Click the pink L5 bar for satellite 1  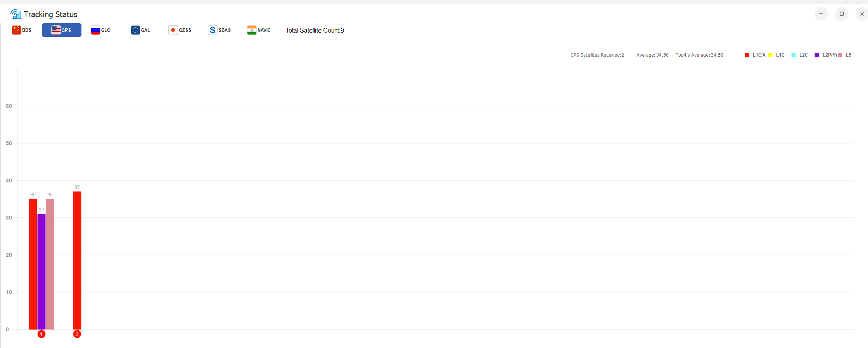click(x=50, y=264)
